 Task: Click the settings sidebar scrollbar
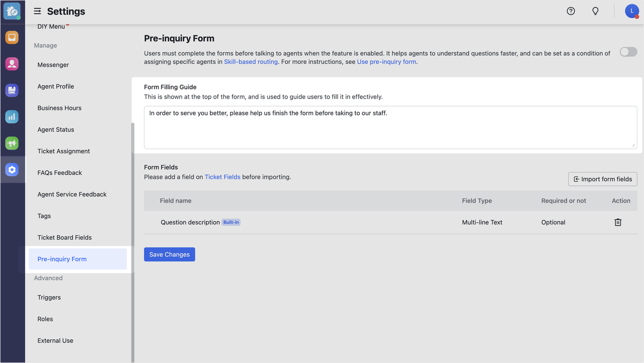tap(133, 242)
